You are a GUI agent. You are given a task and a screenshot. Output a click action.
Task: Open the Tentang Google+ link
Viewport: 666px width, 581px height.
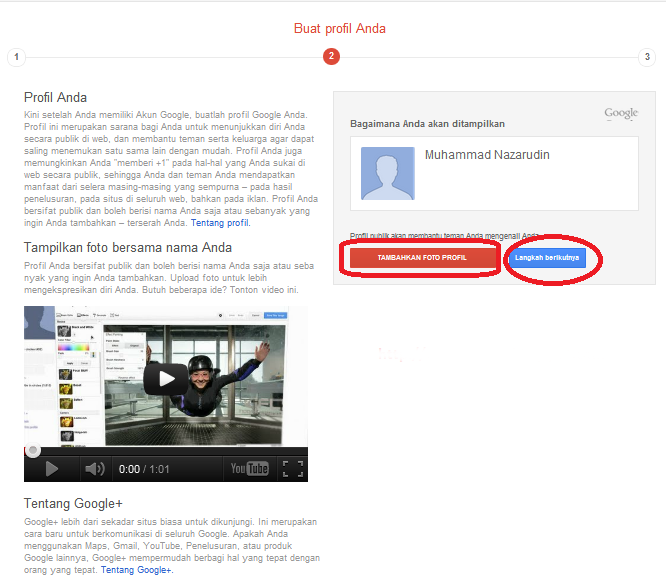point(137,570)
